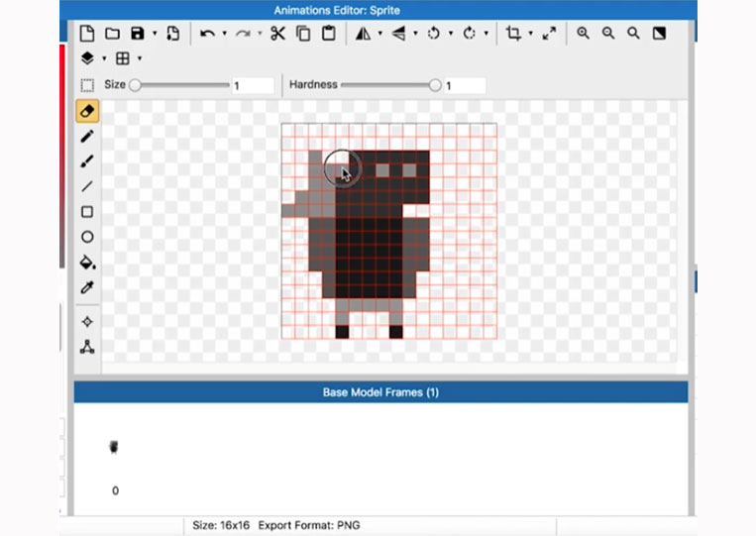Click the Size: 16x16 status text
This screenshot has height=536, width=756.
tap(221, 525)
